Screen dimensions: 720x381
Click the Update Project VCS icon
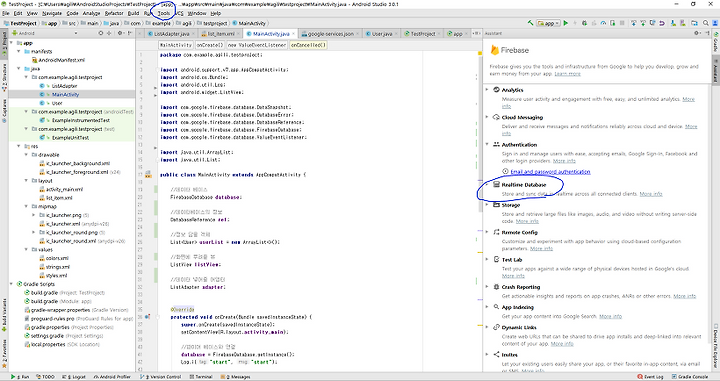pyautogui.click(x=634, y=23)
